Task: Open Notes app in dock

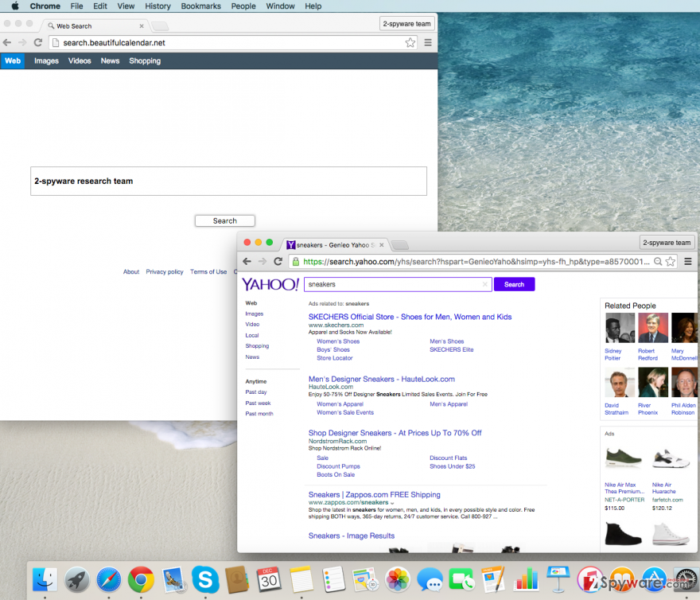Action: (x=301, y=579)
